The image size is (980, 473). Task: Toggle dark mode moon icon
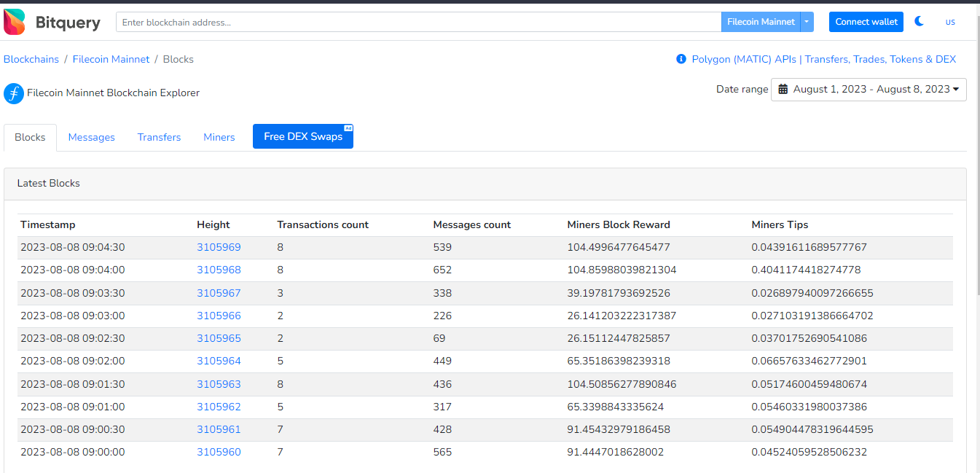(x=920, y=22)
